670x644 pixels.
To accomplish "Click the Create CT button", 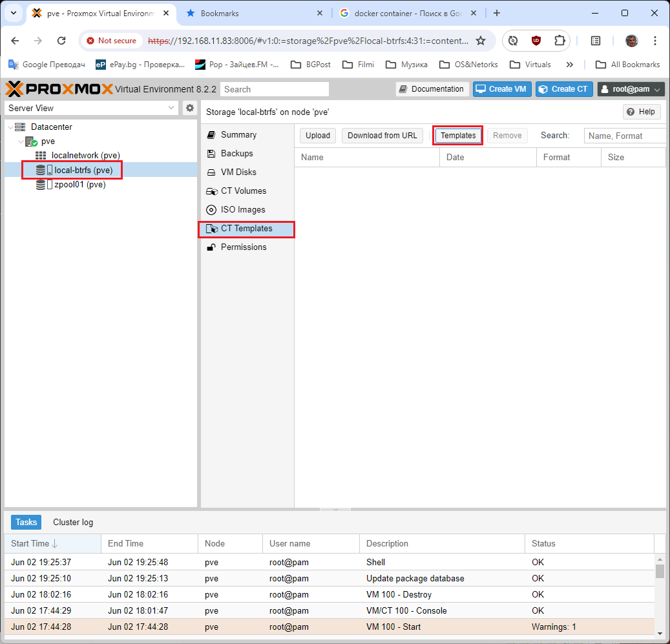I will point(564,89).
